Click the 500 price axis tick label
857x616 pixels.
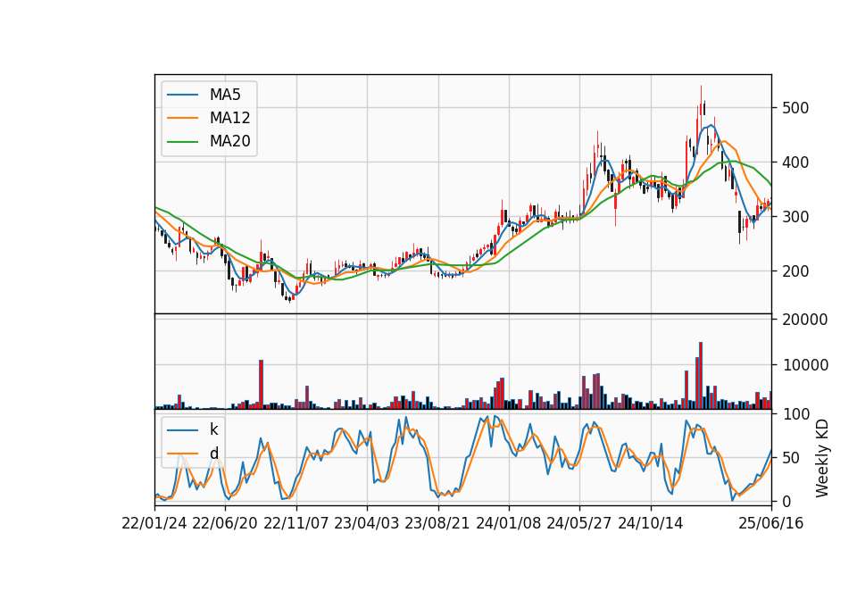coord(795,108)
